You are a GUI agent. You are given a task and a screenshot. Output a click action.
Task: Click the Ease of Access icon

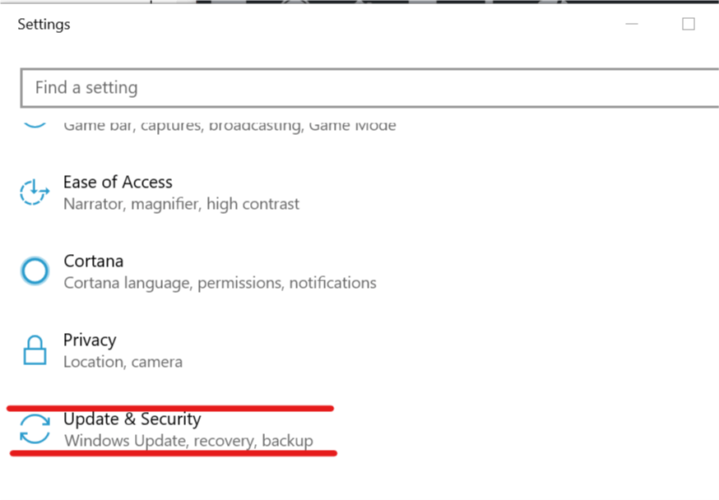[x=34, y=192]
